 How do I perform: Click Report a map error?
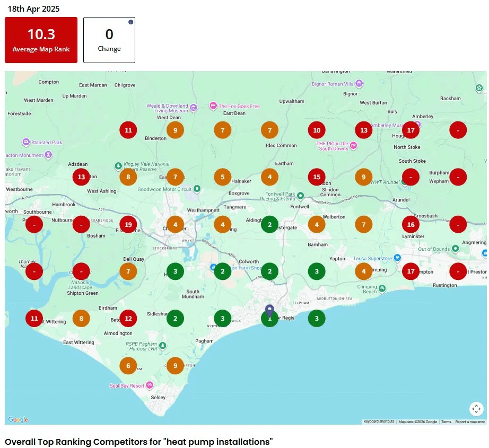469,421
